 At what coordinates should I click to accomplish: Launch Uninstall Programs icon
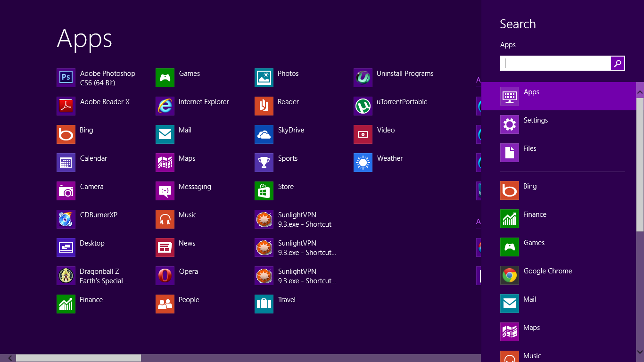(x=363, y=78)
